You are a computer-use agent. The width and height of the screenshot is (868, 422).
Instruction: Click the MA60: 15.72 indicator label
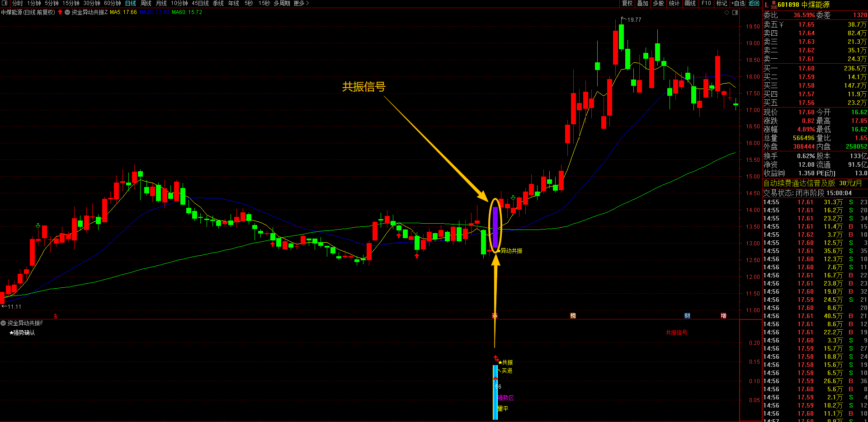coord(187,12)
